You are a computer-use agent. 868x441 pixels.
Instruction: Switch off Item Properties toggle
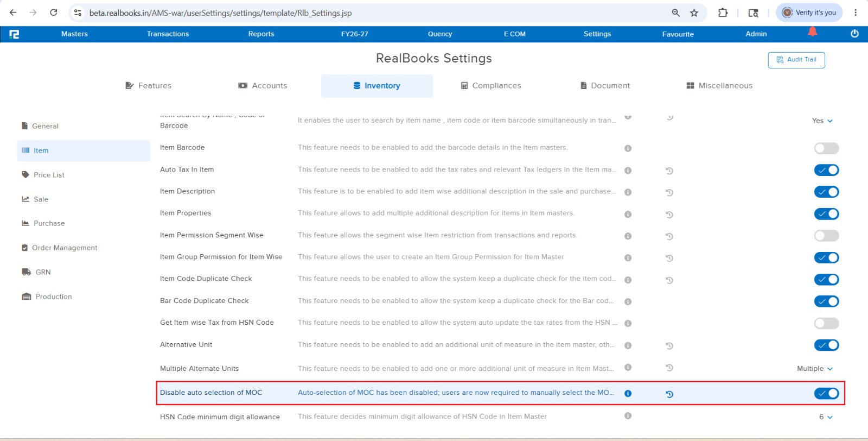tap(826, 214)
